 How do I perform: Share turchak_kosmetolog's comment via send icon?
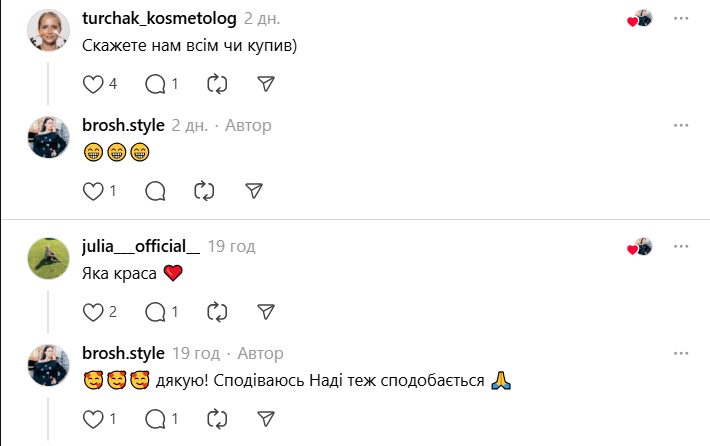(x=266, y=85)
